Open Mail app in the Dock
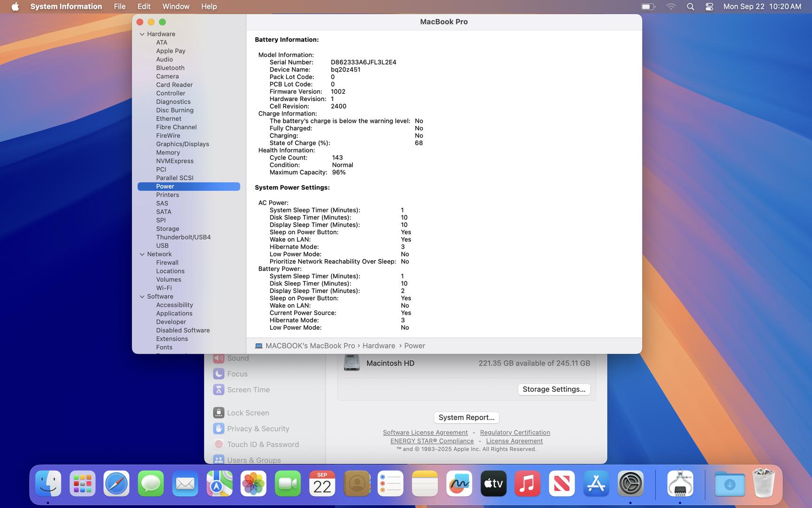This screenshot has height=508, width=812. [185, 484]
